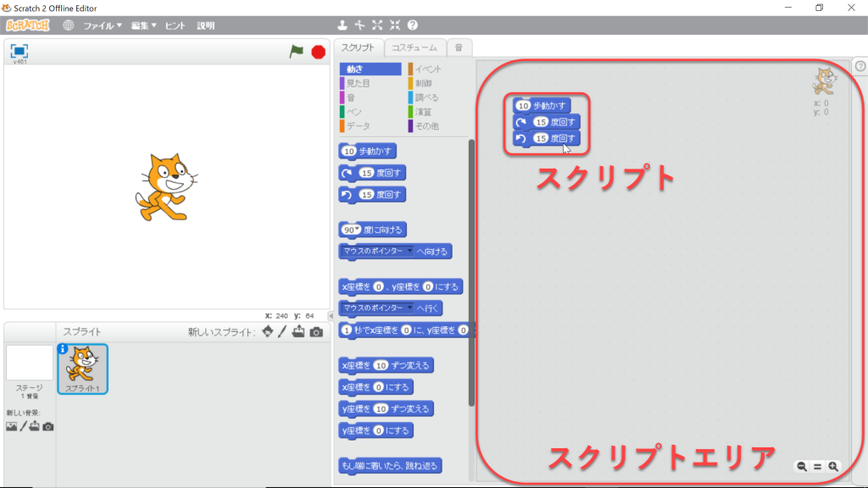
Task: Select the duplicate stamp tool
Action: pyautogui.click(x=342, y=25)
